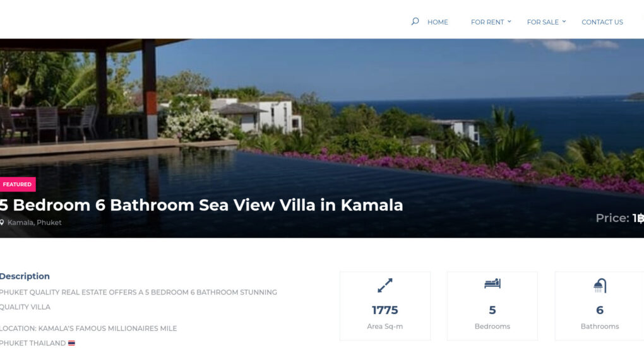Click the shower icon above Bathrooms

[x=600, y=286]
